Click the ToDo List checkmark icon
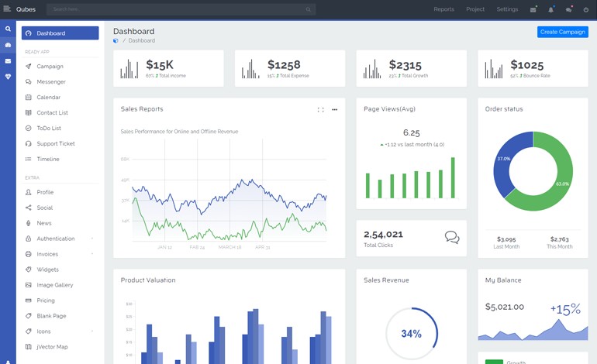The width and height of the screenshot is (597, 364). pos(28,129)
